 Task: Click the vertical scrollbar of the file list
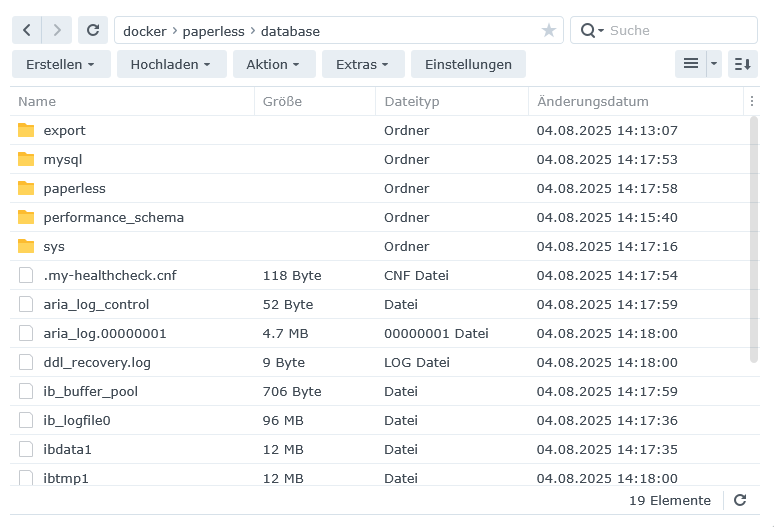pyautogui.click(x=753, y=239)
